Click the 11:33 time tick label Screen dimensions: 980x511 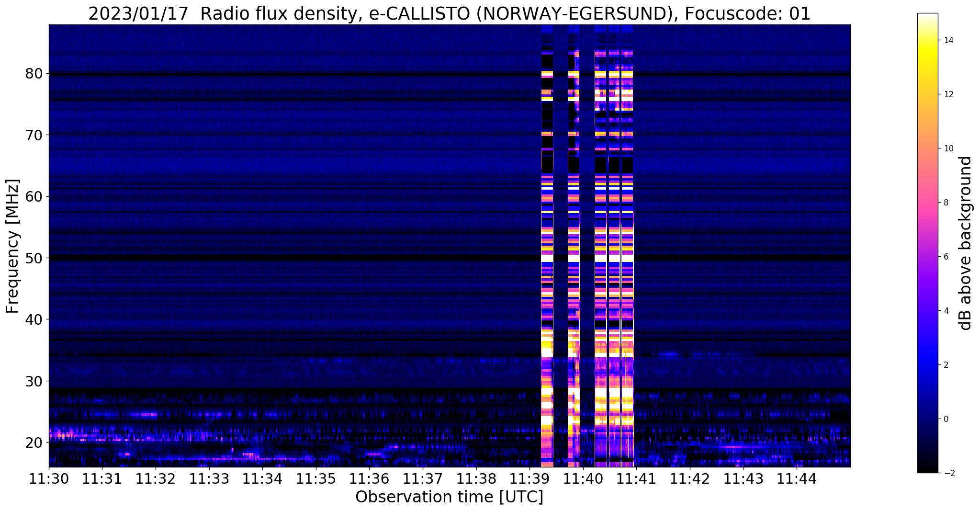click(x=209, y=478)
